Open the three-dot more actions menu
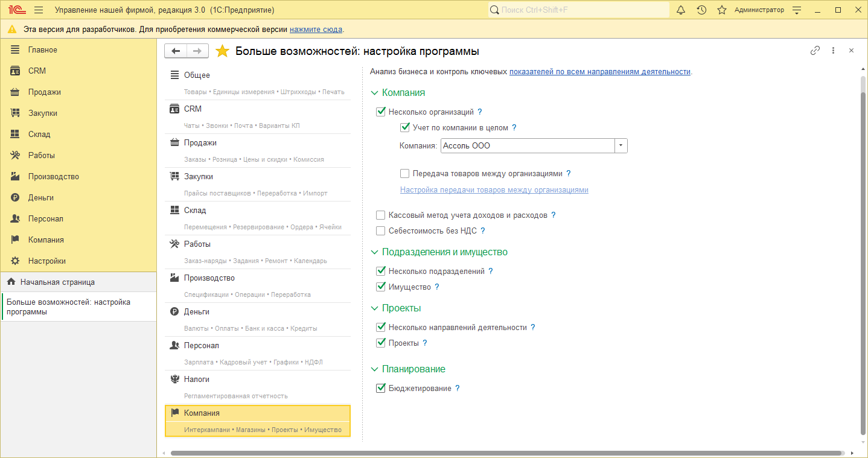The width and height of the screenshot is (868, 458). [833, 51]
